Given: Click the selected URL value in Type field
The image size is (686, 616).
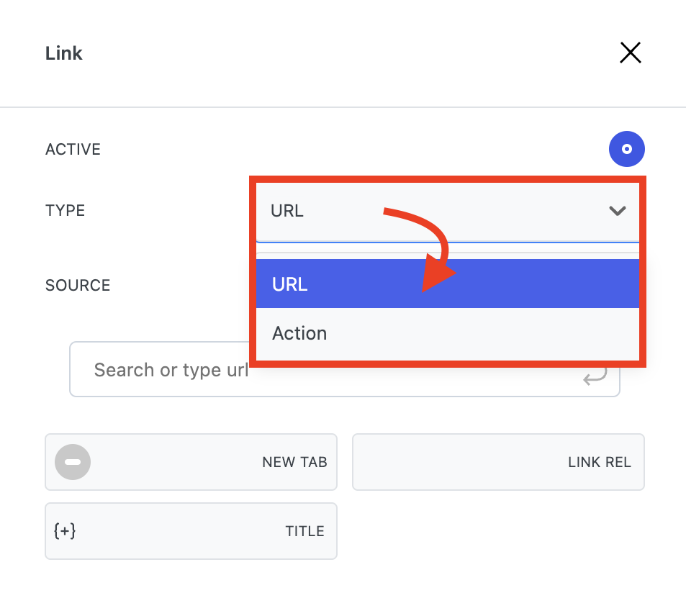Looking at the screenshot, I should point(287,211).
